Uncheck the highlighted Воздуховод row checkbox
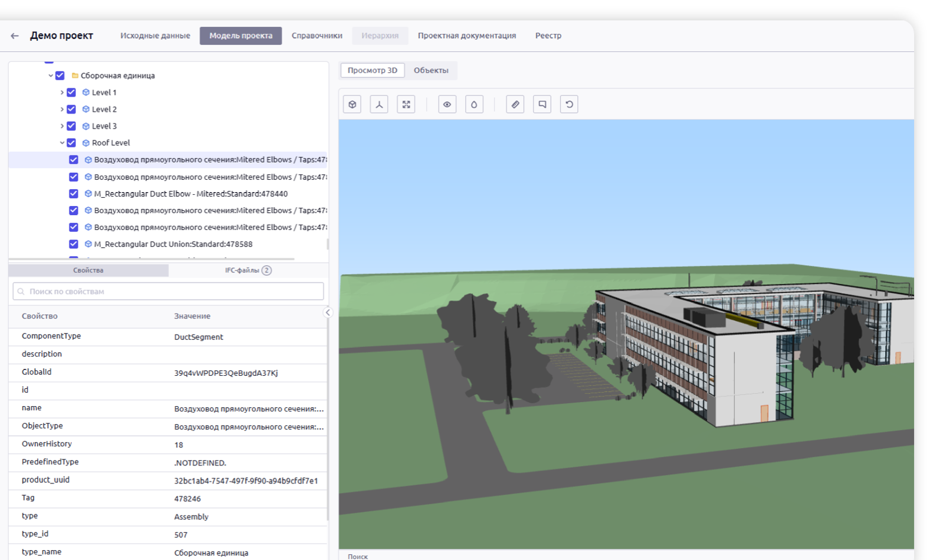The height and width of the screenshot is (560, 933). tap(73, 160)
